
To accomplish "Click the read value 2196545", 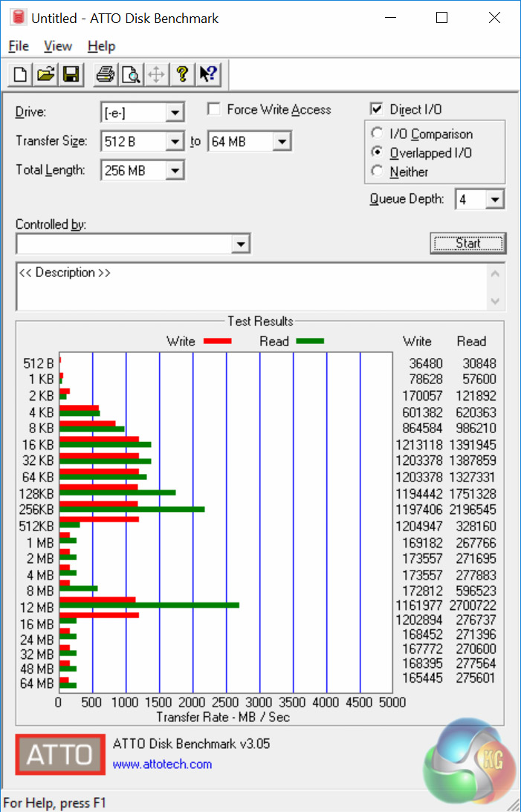I will (473, 510).
